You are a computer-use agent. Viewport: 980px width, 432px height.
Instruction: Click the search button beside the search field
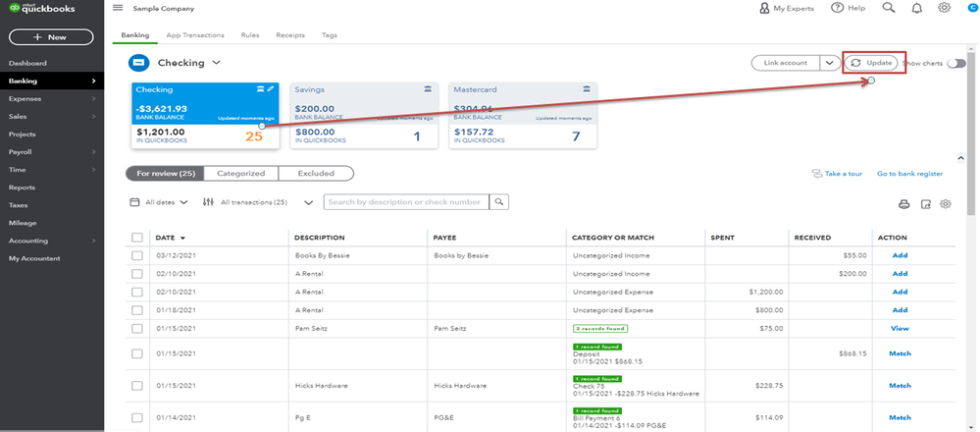coord(498,202)
